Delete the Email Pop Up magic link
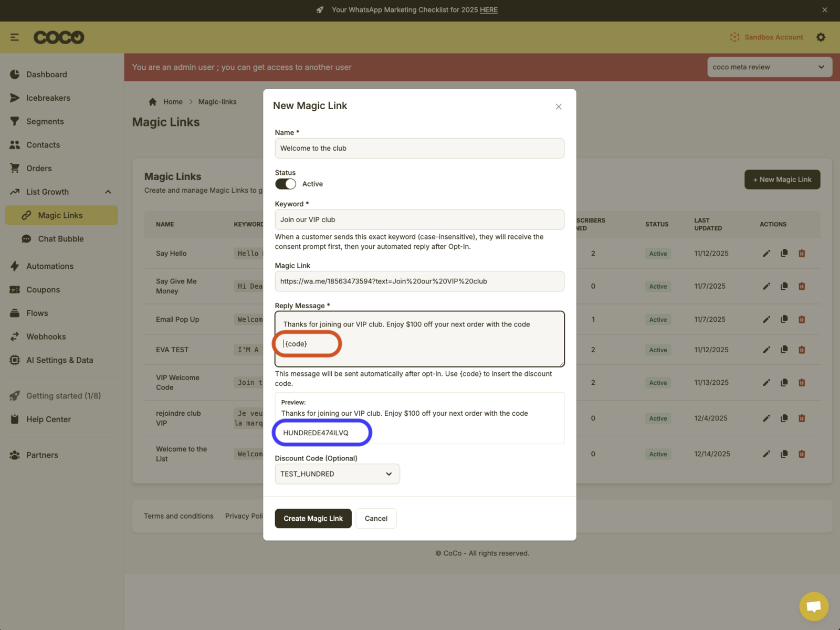 point(802,319)
